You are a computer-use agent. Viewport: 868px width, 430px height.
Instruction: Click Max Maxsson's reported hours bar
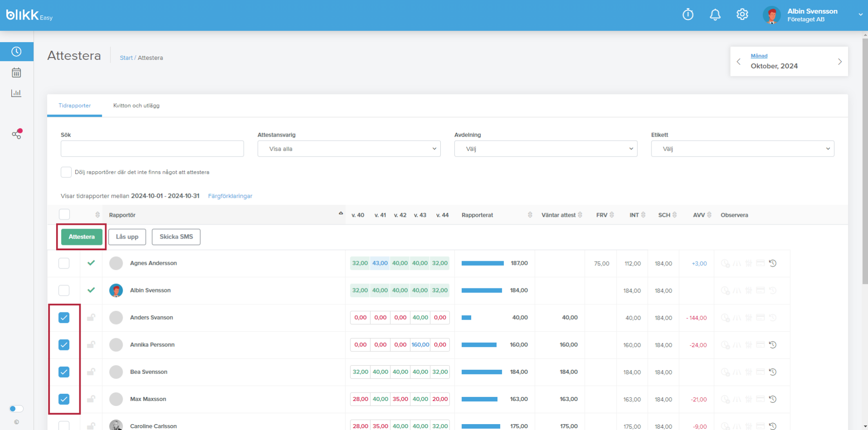point(479,399)
